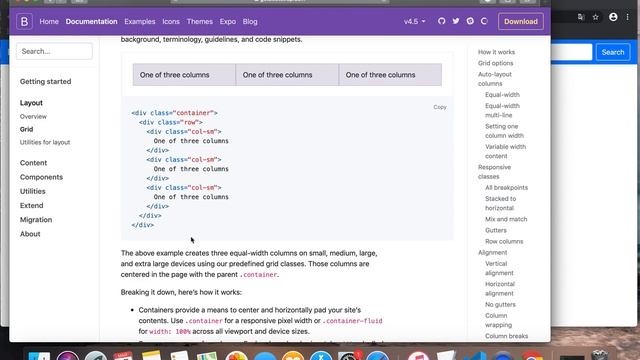Jump to Stacked to horizontal section
640x360 pixels.
tap(500, 203)
